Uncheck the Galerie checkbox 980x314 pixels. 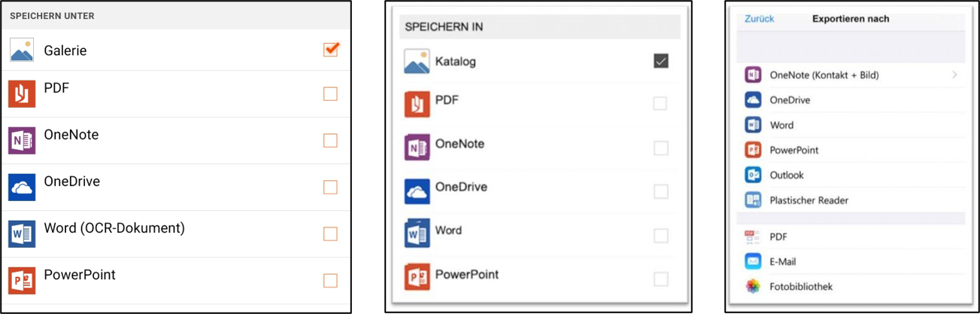tap(331, 49)
